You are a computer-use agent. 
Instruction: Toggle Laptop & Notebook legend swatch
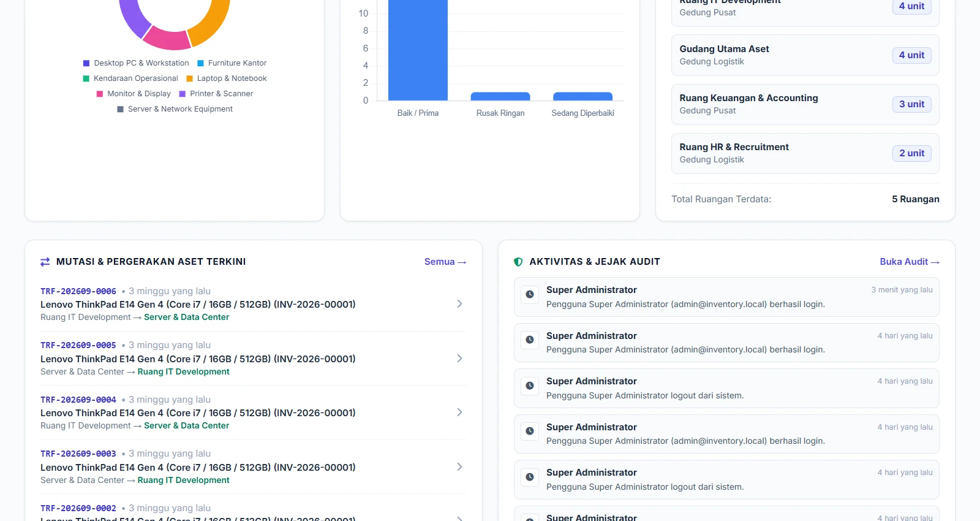point(189,78)
